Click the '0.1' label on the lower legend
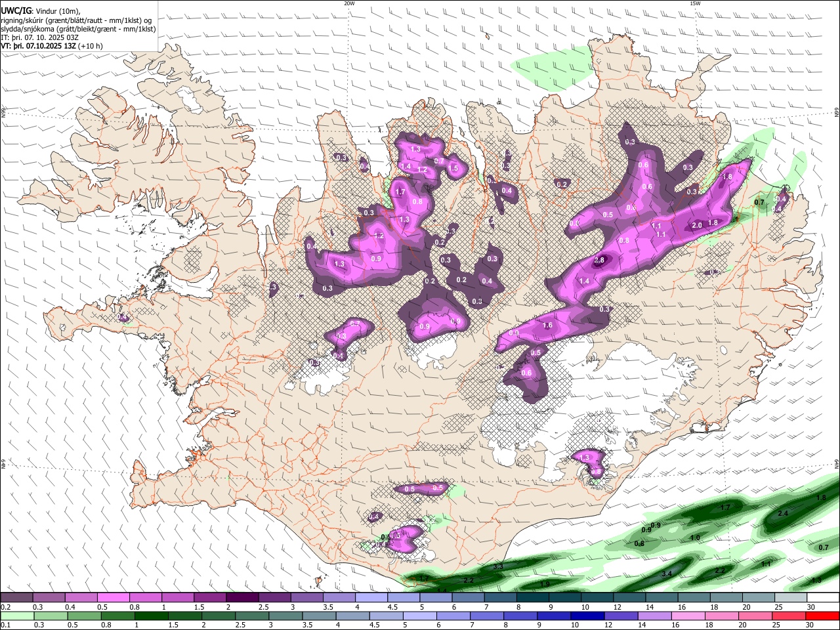This screenshot has height=630, width=840. click(5, 625)
